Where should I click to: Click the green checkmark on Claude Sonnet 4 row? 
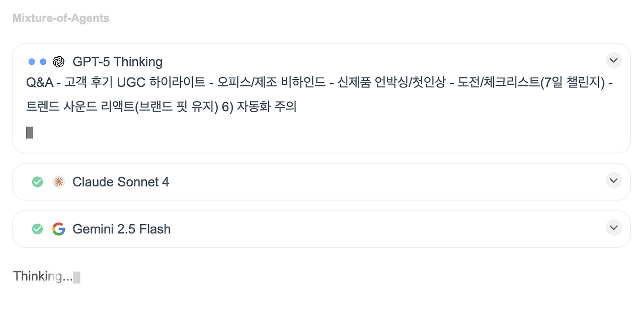[x=37, y=182]
